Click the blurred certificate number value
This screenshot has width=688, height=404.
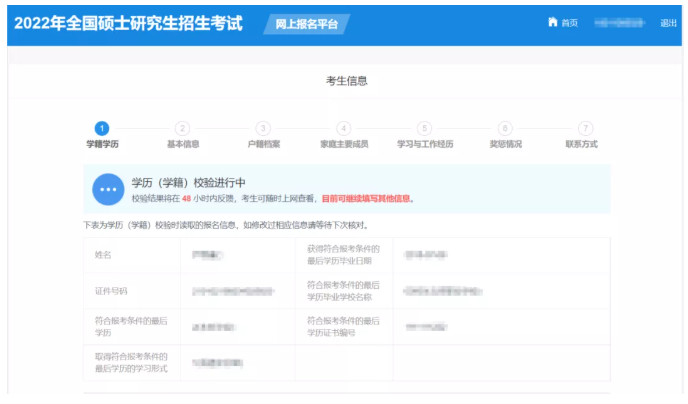click(426, 327)
